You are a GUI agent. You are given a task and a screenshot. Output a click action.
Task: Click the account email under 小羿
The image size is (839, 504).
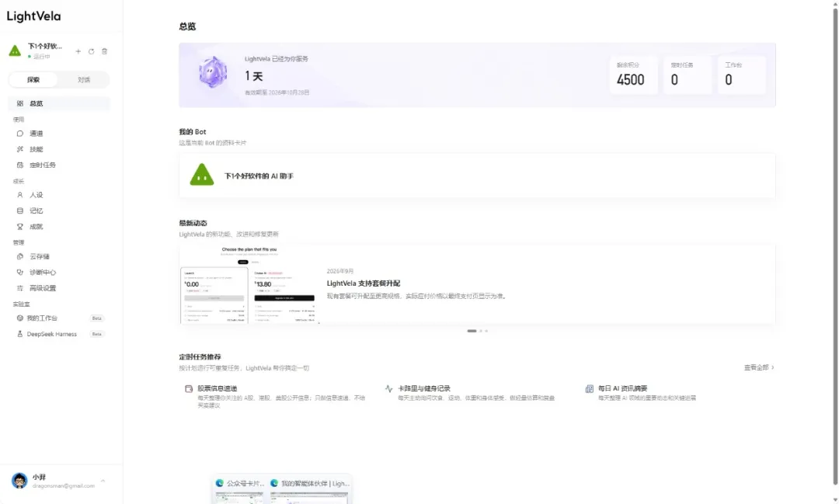(x=63, y=486)
